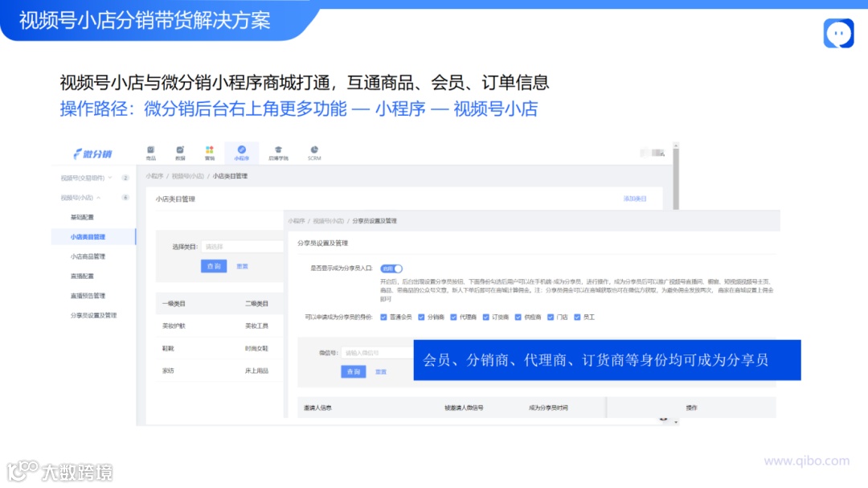
Task: Open the chat bot icon on the slide
Action: coord(838,33)
